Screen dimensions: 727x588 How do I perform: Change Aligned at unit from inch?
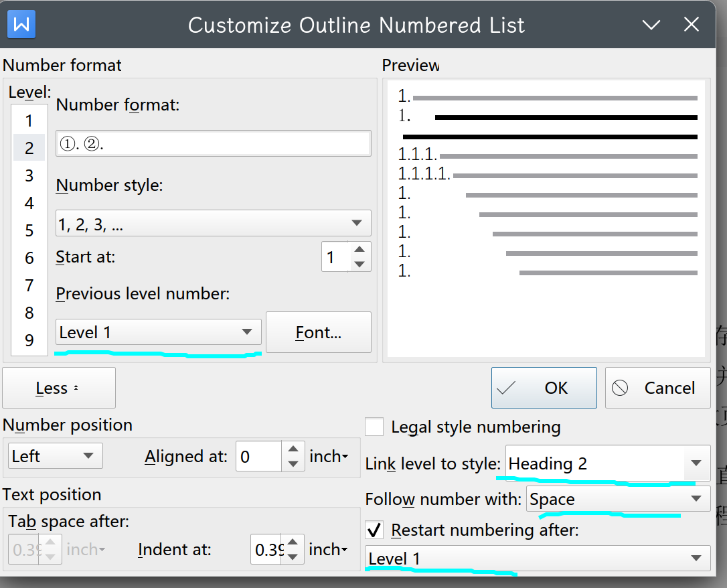329,456
